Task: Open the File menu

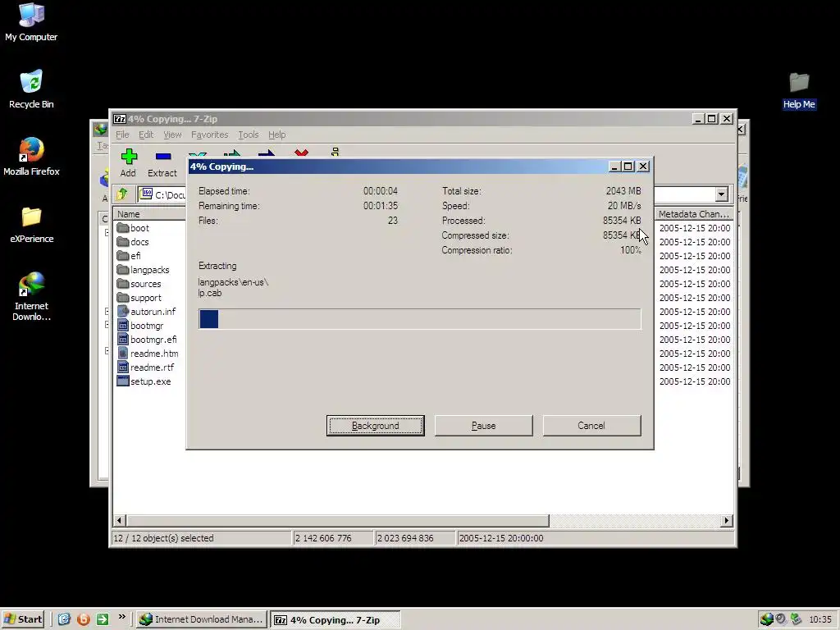Action: 122,135
